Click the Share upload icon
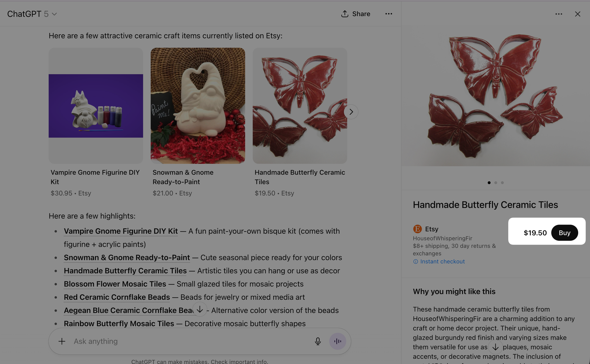Screen dimensions: 590x364 pyautogui.click(x=345, y=14)
